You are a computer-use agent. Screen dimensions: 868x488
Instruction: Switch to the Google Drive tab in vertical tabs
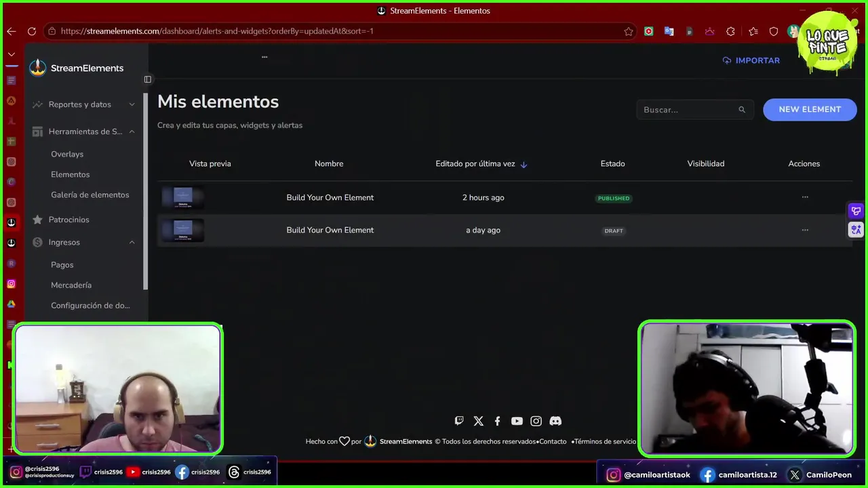coord(11,304)
